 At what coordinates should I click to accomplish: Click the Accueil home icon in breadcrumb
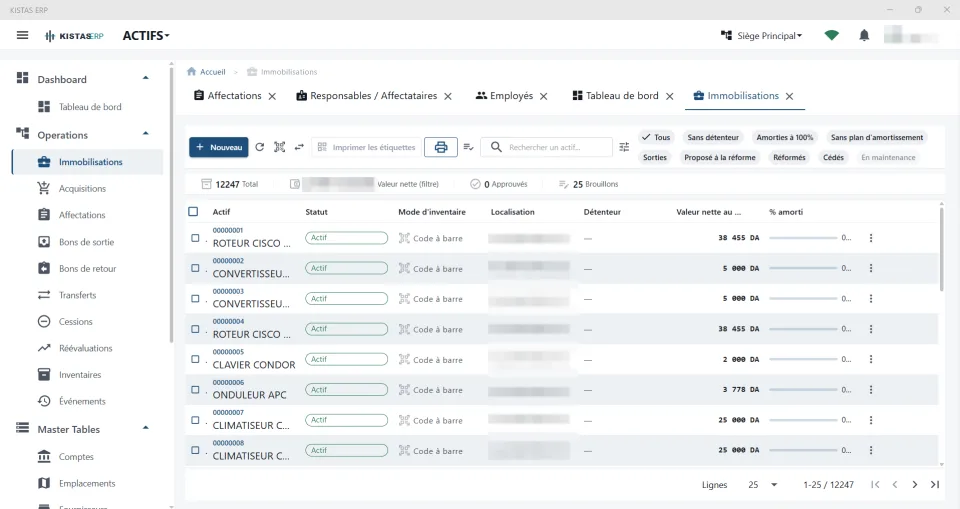coord(192,72)
